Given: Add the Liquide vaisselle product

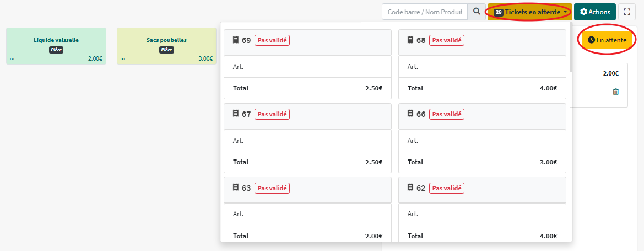Looking at the screenshot, I should pos(56,46).
